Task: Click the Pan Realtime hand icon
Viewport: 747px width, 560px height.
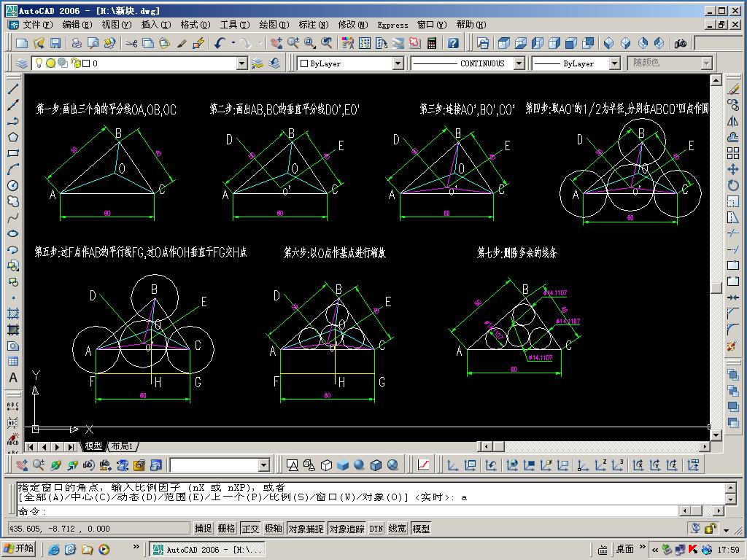Action: point(276,43)
